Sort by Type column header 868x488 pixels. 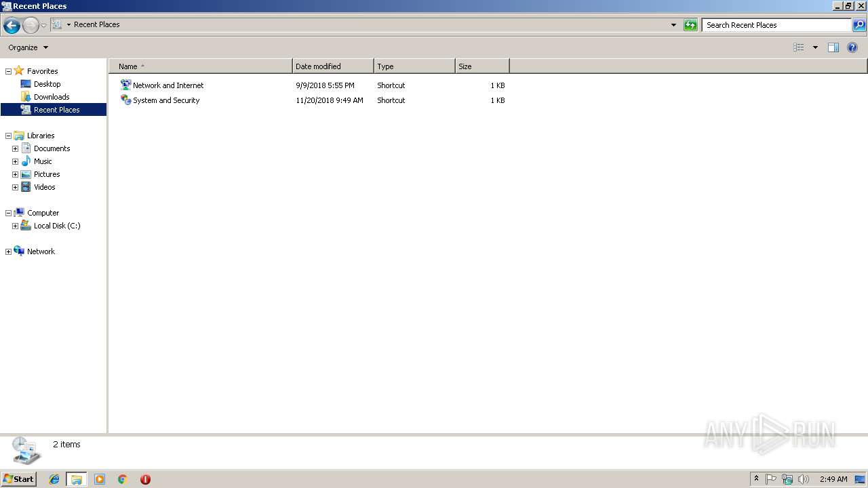point(414,66)
